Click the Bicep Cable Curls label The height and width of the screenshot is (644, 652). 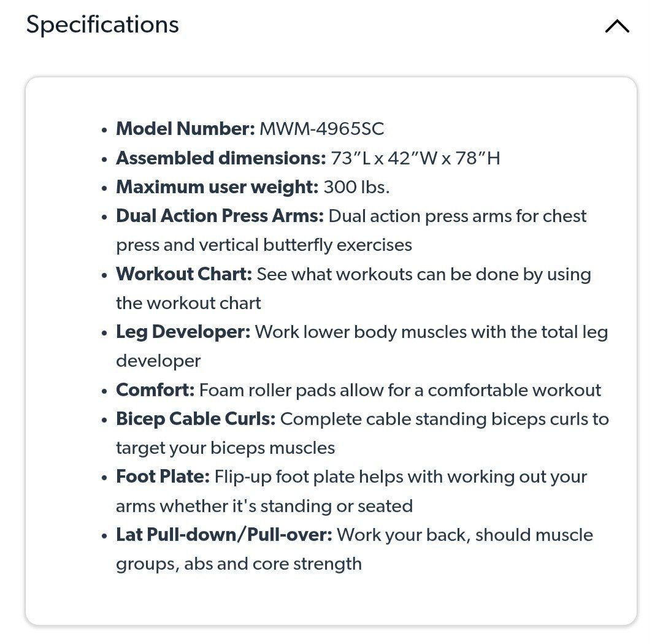tap(196, 419)
